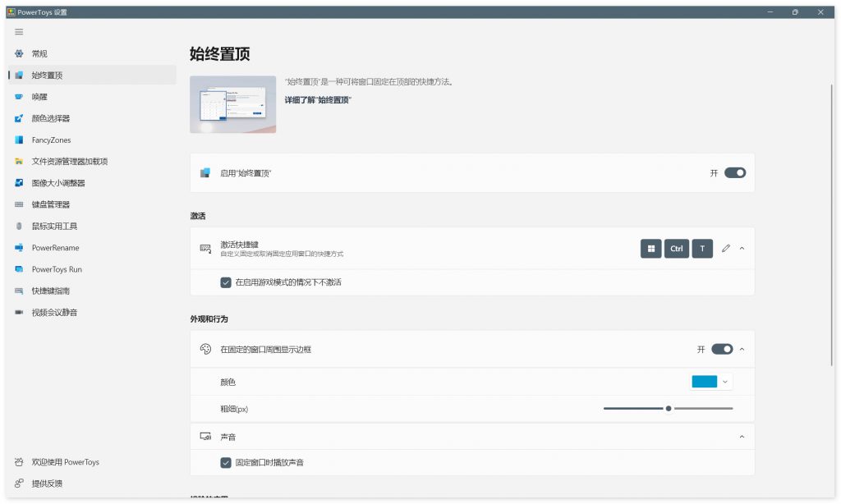Switch to 键盘管理器 in sidebar
841x504 pixels.
coord(51,204)
